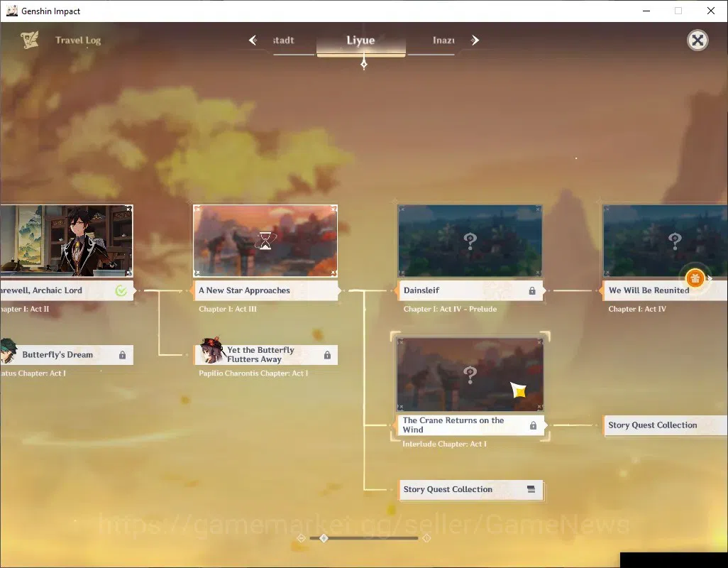Viewport: 728px width, 568px height.
Task: Open the right Story Quest Collection entry
Action: coord(666,425)
